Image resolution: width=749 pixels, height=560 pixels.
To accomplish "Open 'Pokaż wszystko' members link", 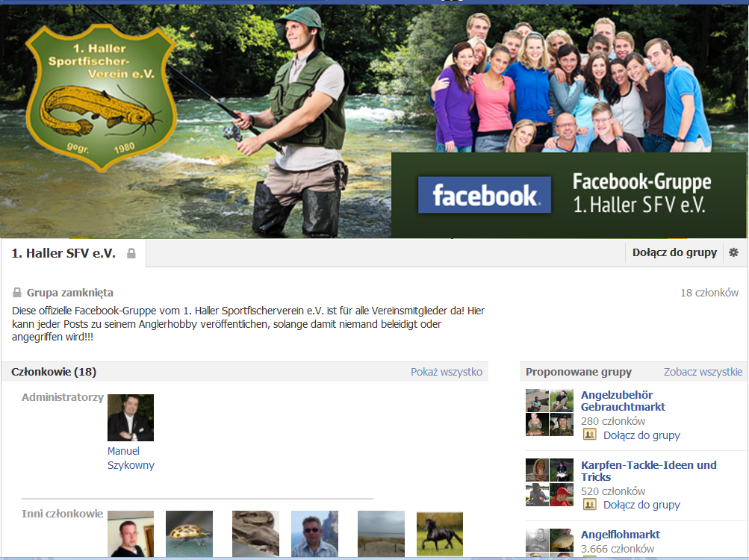I will pos(446,372).
